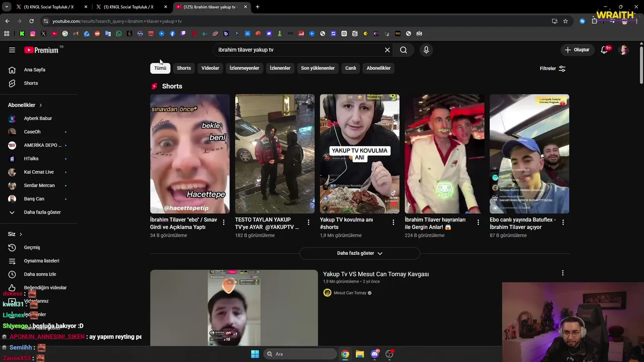Click the browser address bar URL
Screen dimensions: 644x362
(x=117, y=21)
